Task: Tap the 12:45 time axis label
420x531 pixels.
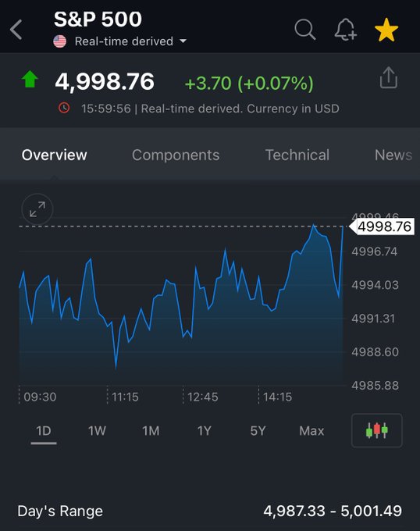Action: [203, 397]
